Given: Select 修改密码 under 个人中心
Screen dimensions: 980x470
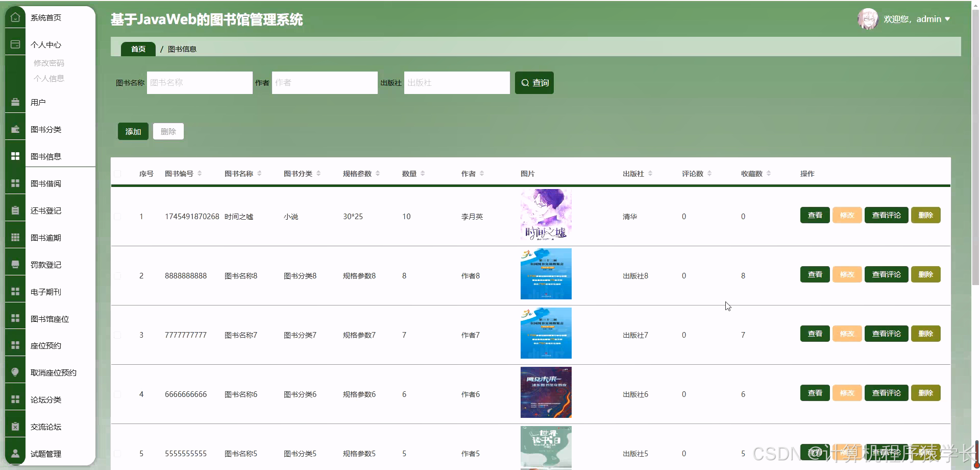Looking at the screenshot, I should (49, 63).
